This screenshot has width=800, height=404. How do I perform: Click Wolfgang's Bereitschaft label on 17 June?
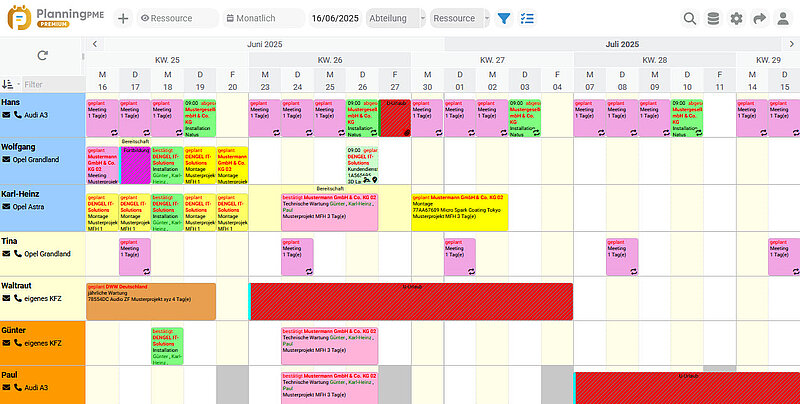(x=135, y=141)
